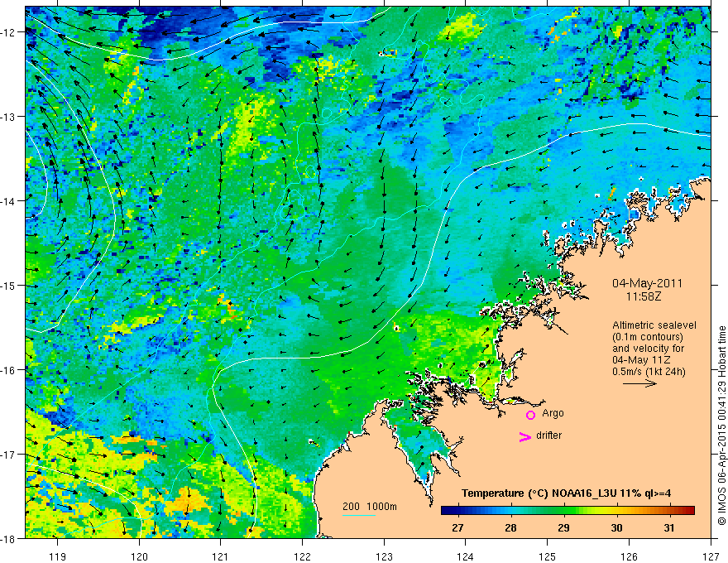
Task: Click the green section of colorbar near 29
Action: click(x=563, y=511)
